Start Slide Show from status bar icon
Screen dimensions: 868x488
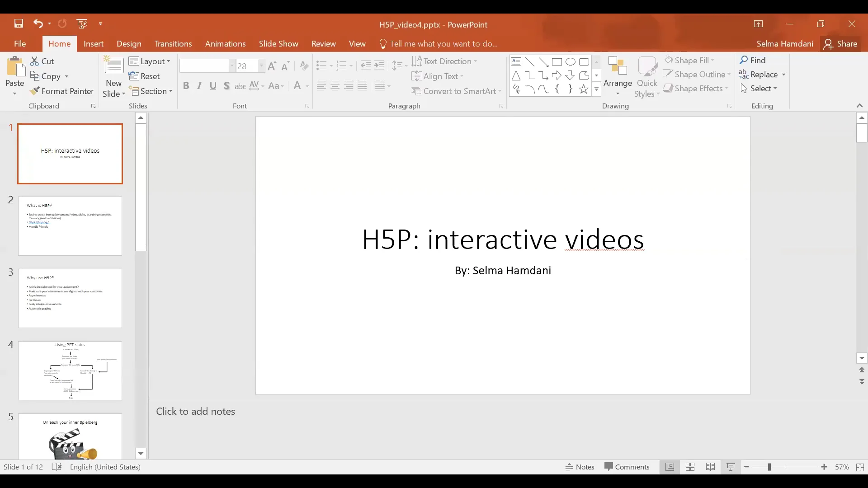[731, 467]
